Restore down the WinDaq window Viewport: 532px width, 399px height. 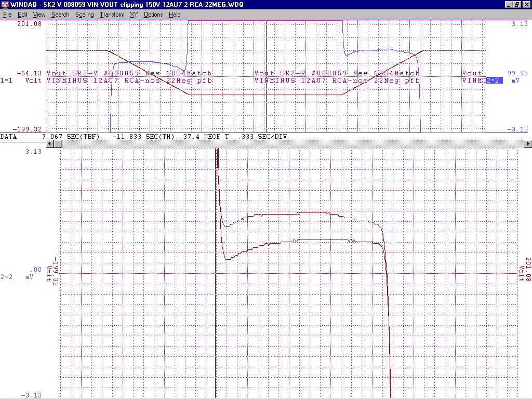point(517,5)
